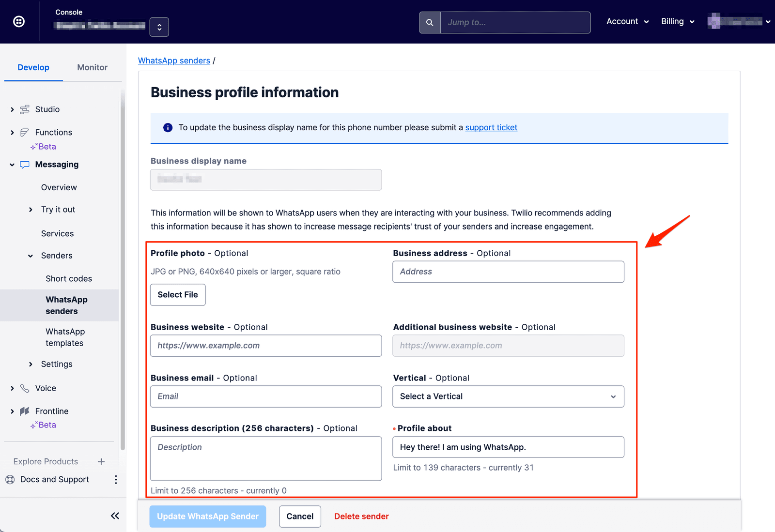Open search with the magnifier icon
Image resolution: width=775 pixels, height=532 pixels.
click(429, 22)
